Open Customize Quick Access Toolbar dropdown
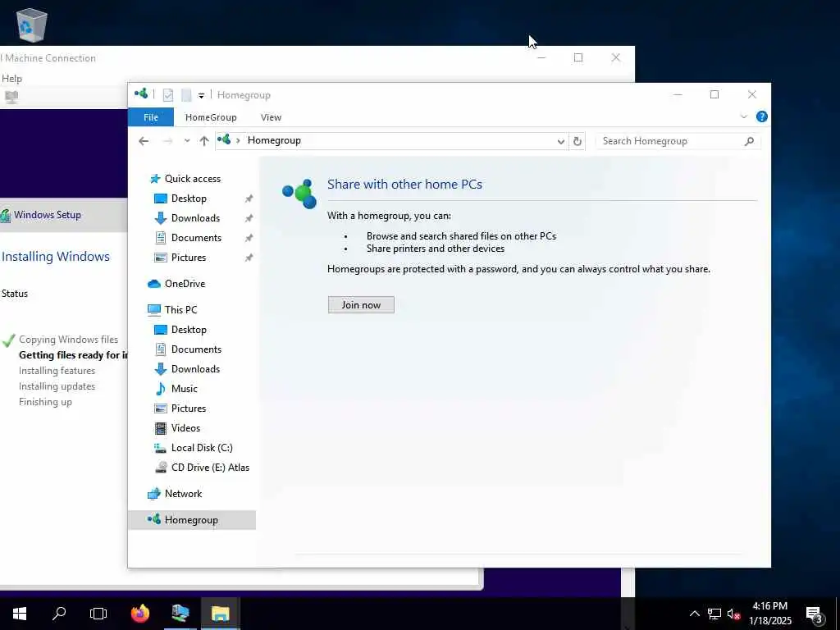Image resolution: width=840 pixels, height=630 pixels. pos(201,95)
